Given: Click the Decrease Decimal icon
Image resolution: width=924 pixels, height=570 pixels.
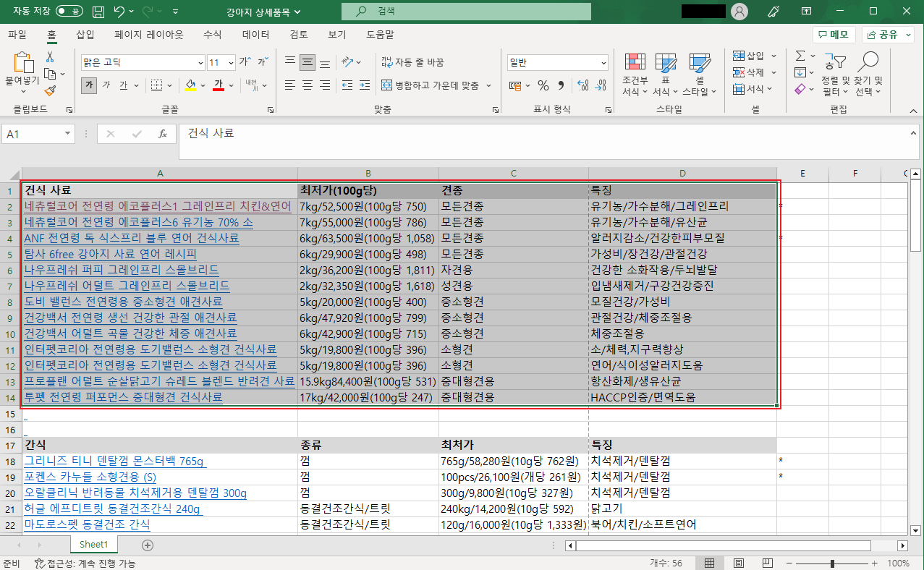Looking at the screenshot, I should coord(601,85).
